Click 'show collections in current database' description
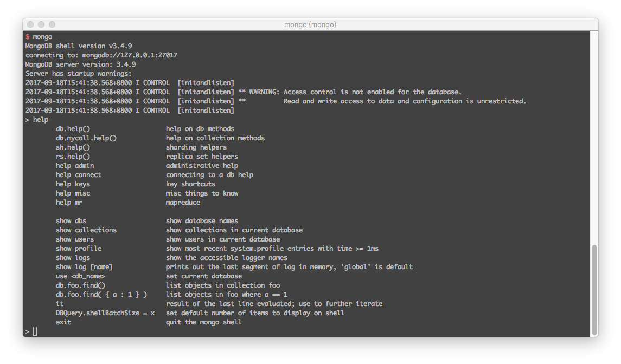 234,230
